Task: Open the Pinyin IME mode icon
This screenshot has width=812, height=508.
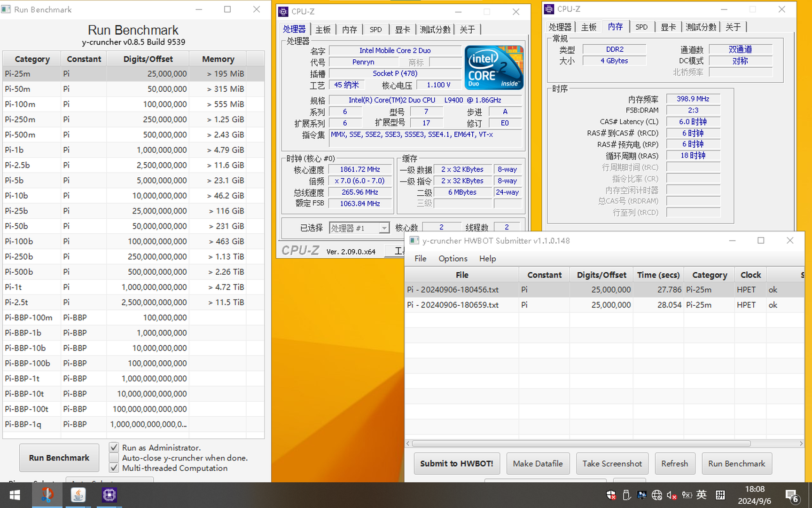Action: point(720,495)
